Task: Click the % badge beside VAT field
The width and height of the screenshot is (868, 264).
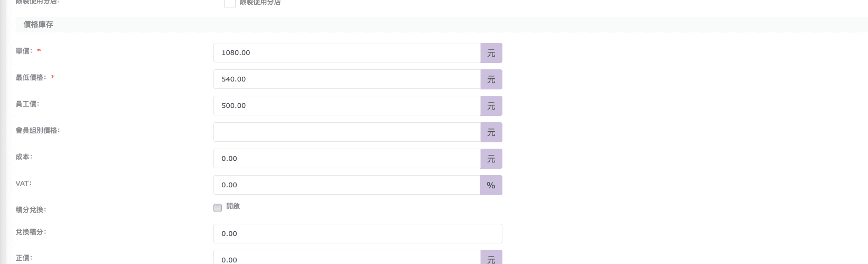Action: coord(491,185)
